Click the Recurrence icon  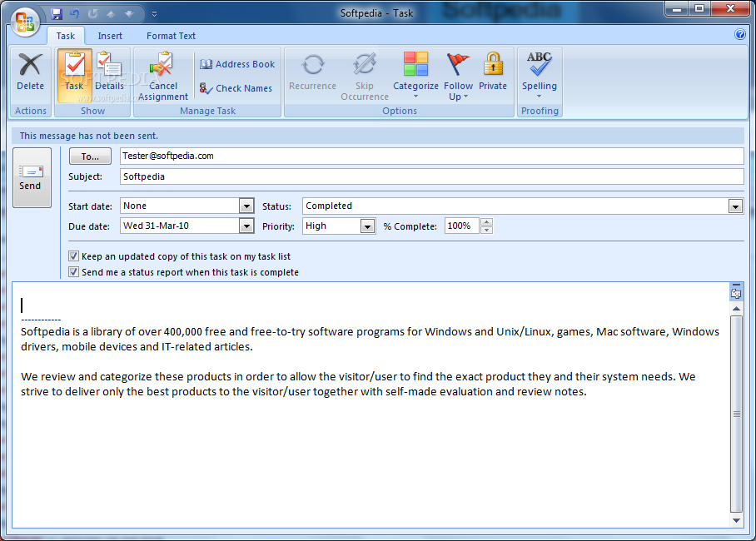pyautogui.click(x=312, y=72)
